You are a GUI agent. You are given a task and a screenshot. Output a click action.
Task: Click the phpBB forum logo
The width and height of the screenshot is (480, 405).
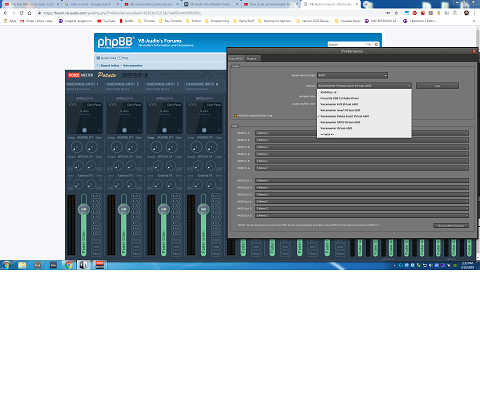[115, 42]
